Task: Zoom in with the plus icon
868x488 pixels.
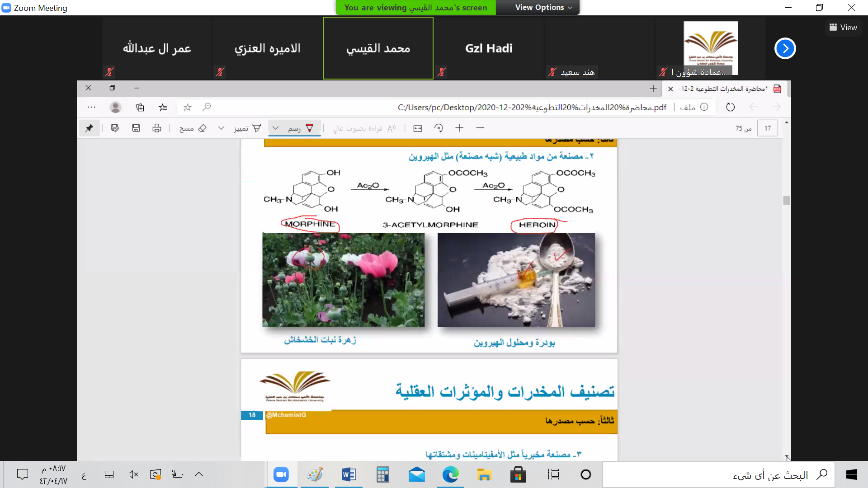Action: click(459, 128)
